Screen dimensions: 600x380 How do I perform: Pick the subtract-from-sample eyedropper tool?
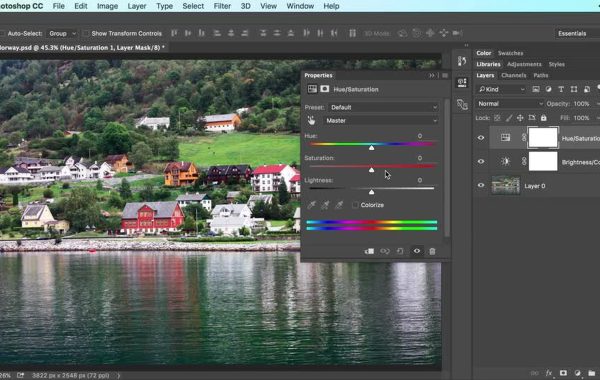[x=339, y=205]
